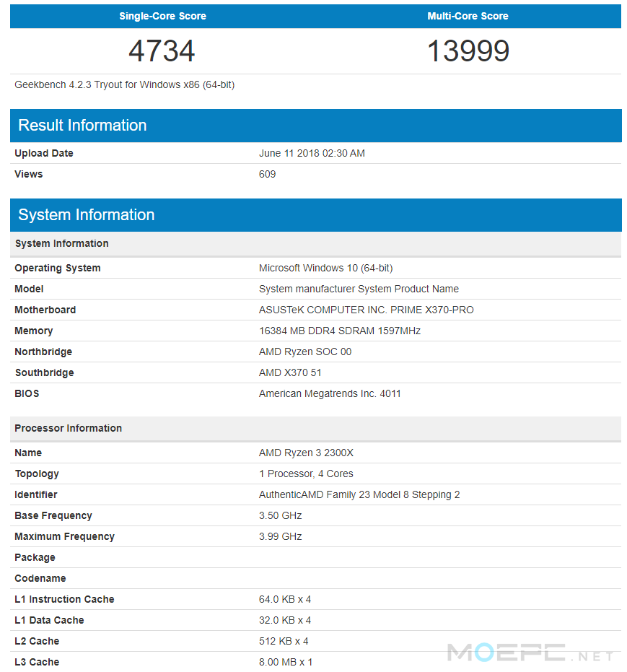This screenshot has width=627, height=672.
Task: Select the "3.99 GHz" maximum frequency value
Action: tap(281, 537)
